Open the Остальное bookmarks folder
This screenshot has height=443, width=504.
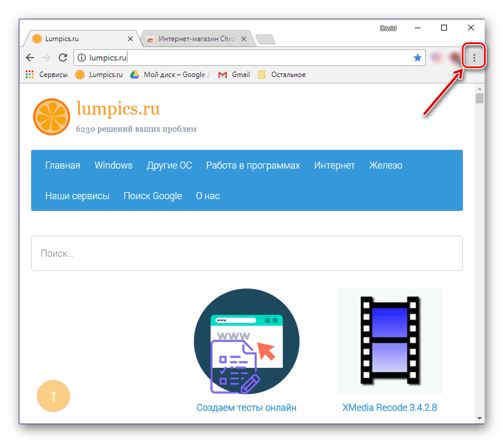[x=282, y=75]
